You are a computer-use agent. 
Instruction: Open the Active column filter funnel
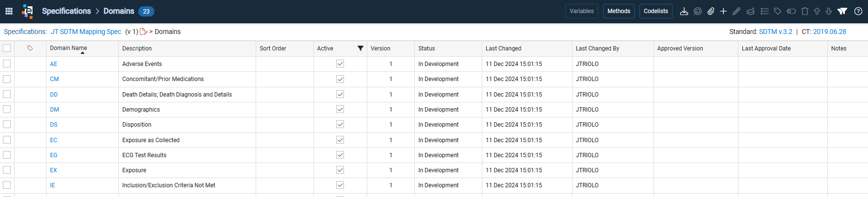[x=360, y=48]
